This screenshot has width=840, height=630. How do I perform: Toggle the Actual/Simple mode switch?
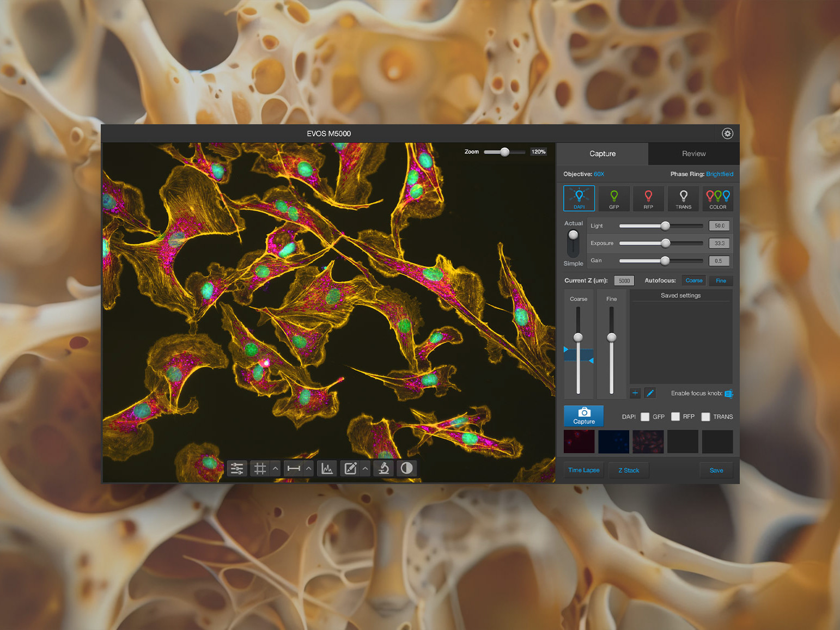pos(573,243)
